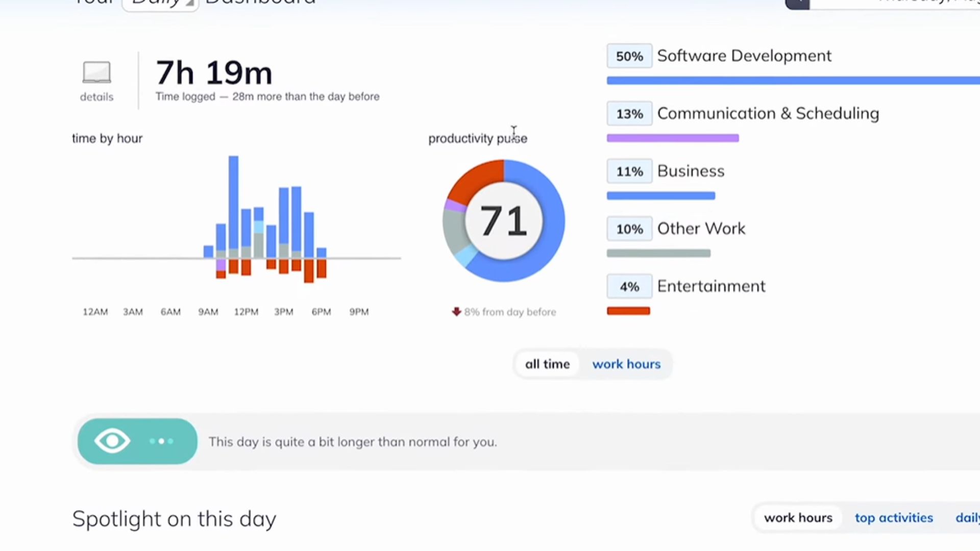Switch the category toggle to all time
The width and height of the screenshot is (980, 551).
(x=547, y=364)
